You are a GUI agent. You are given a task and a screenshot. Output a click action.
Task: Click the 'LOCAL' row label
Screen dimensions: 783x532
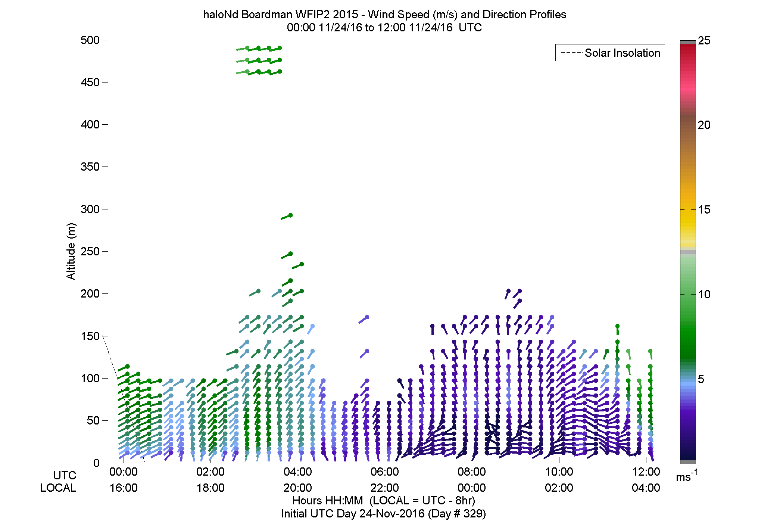[58, 488]
